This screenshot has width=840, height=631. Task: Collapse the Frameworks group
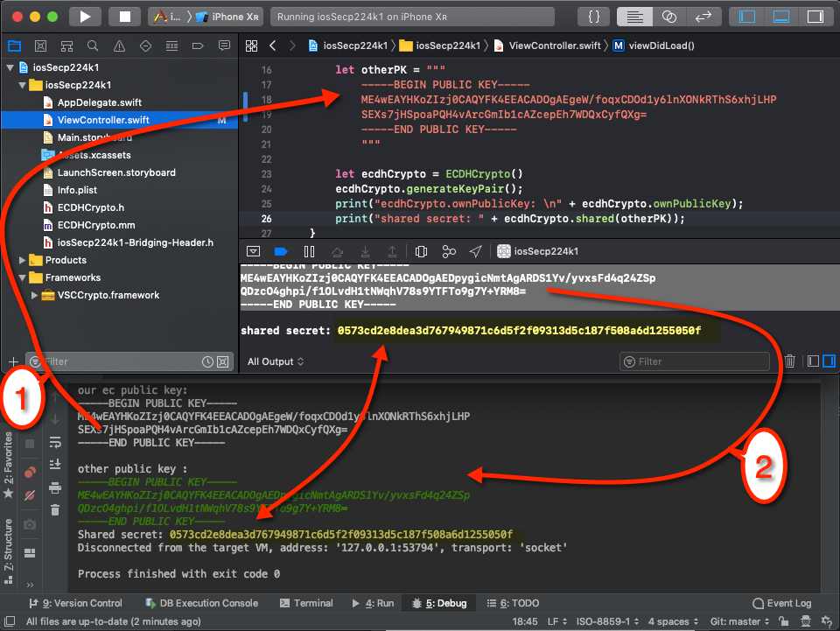coord(22,277)
